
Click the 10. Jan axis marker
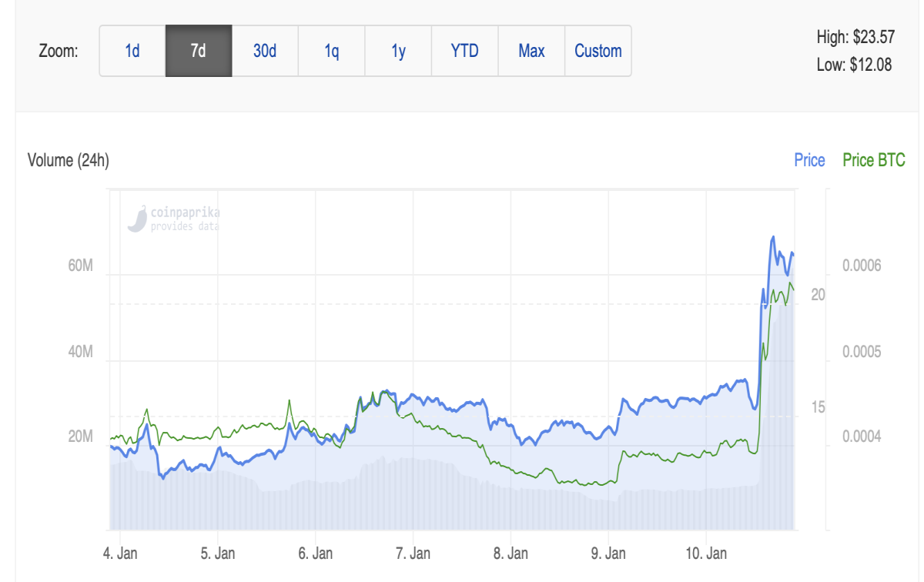point(706,553)
